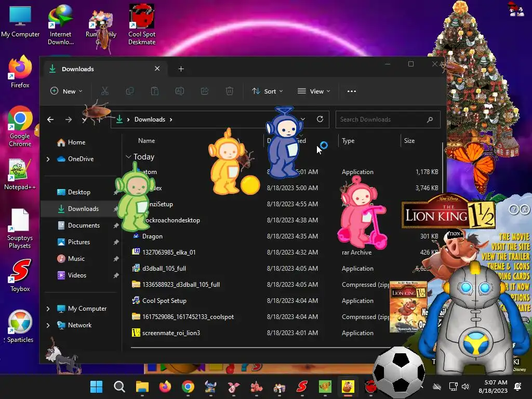Viewport: 532px width, 399px height.
Task: Collapse the Today group chevron
Action: pos(128,157)
